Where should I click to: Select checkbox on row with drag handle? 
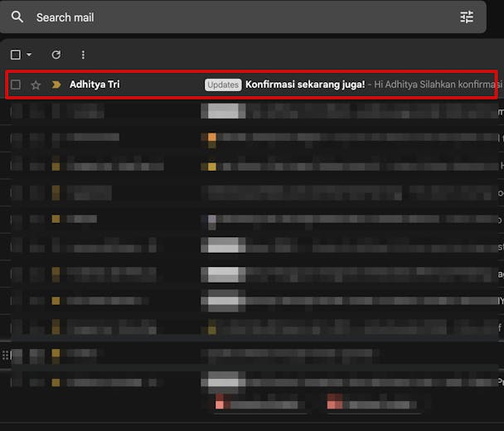coord(16,355)
